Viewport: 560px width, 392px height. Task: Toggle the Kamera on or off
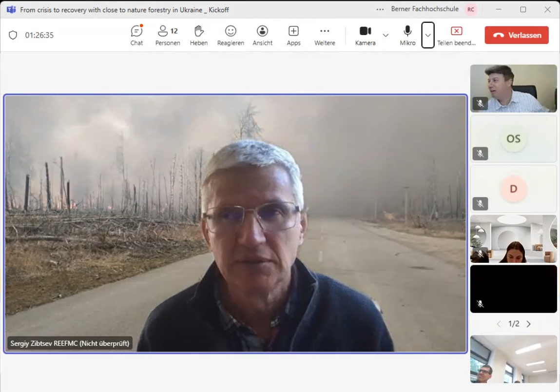point(365,35)
